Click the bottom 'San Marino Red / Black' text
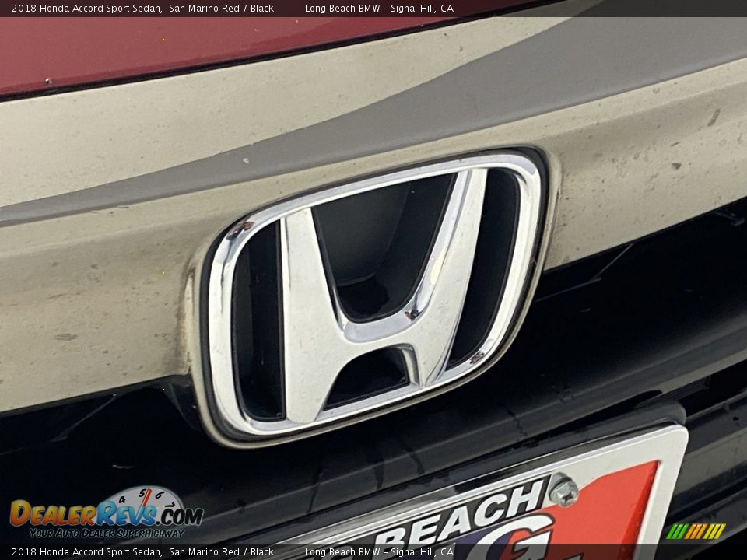 (x=221, y=552)
